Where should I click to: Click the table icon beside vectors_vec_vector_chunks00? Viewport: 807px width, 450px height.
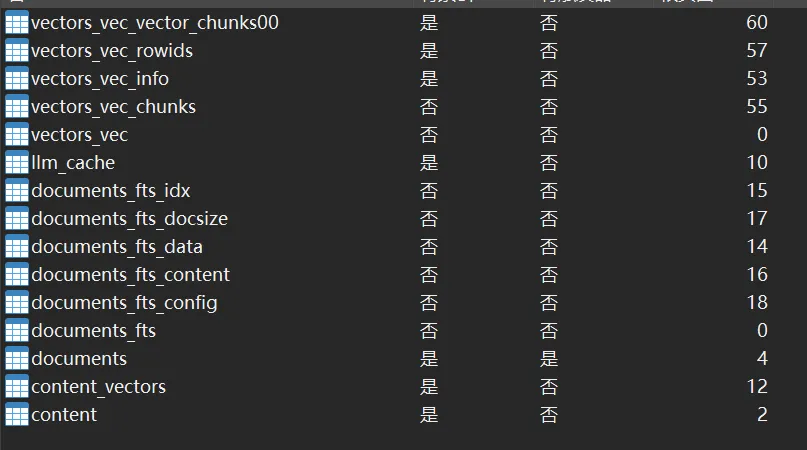tap(17, 23)
